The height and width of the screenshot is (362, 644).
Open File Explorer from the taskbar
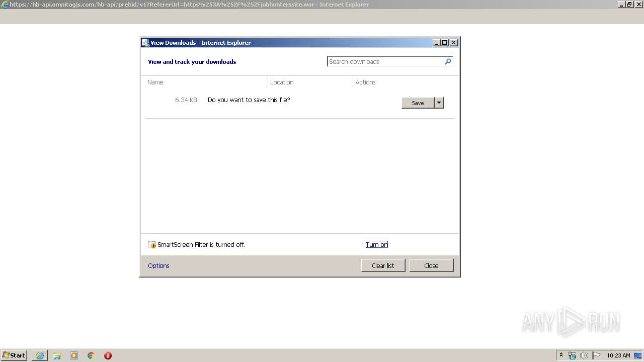tap(57, 355)
